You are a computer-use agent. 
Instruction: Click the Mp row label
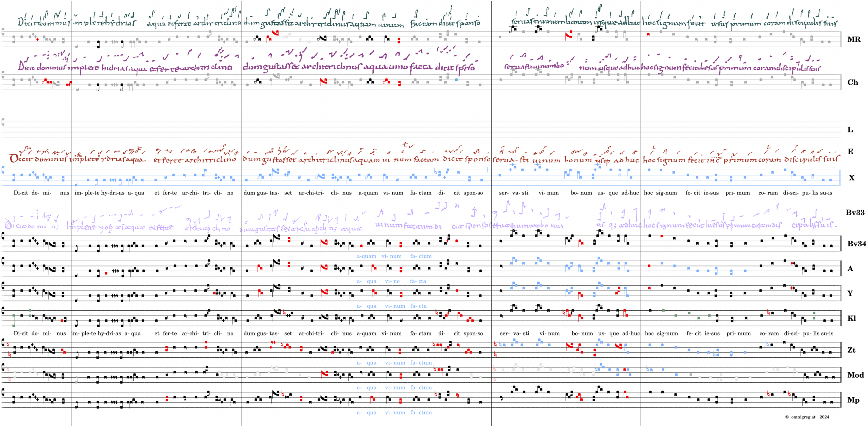coord(853,400)
